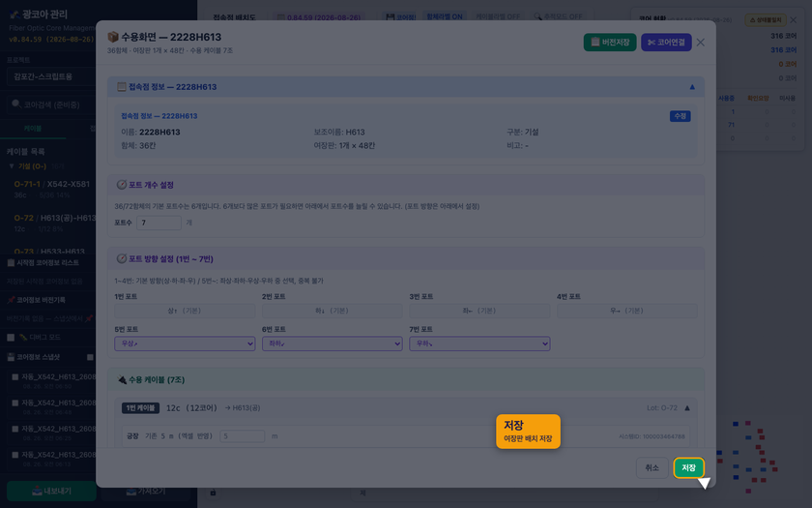
Task: Click the 코어연결 core connect button
Action: click(x=666, y=42)
